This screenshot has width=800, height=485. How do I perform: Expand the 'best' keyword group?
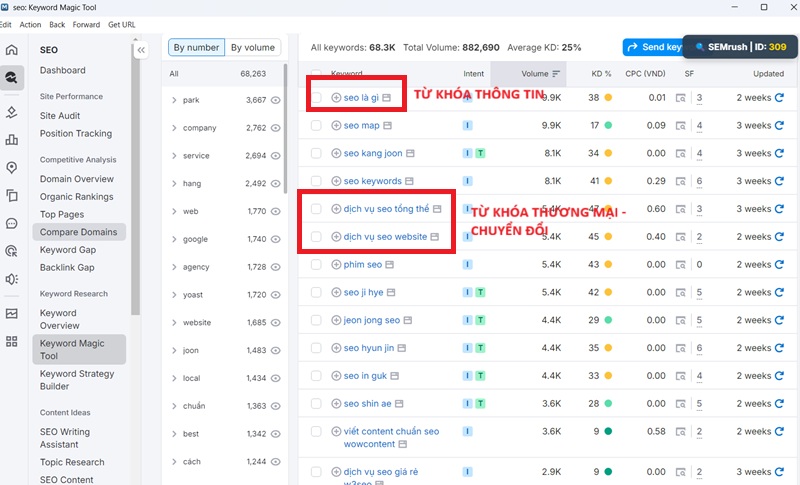174,433
